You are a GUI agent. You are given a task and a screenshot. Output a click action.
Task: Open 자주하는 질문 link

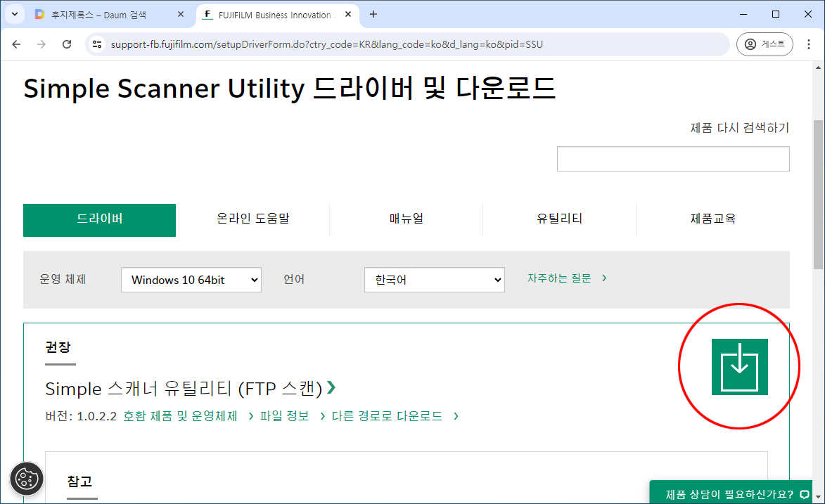(x=567, y=278)
